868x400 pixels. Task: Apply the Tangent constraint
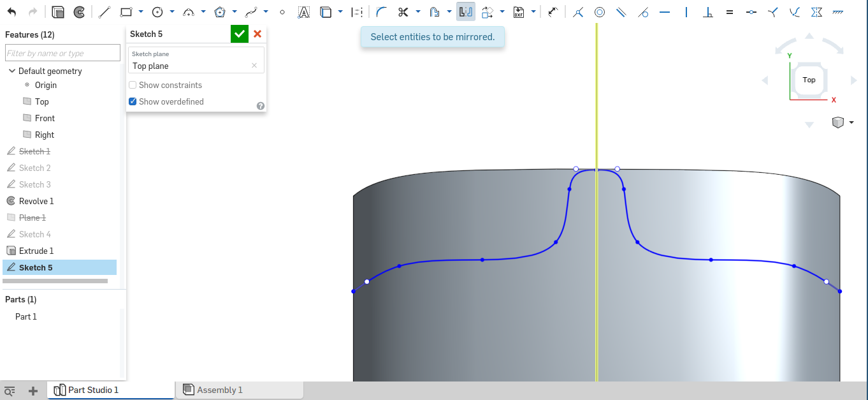click(643, 11)
